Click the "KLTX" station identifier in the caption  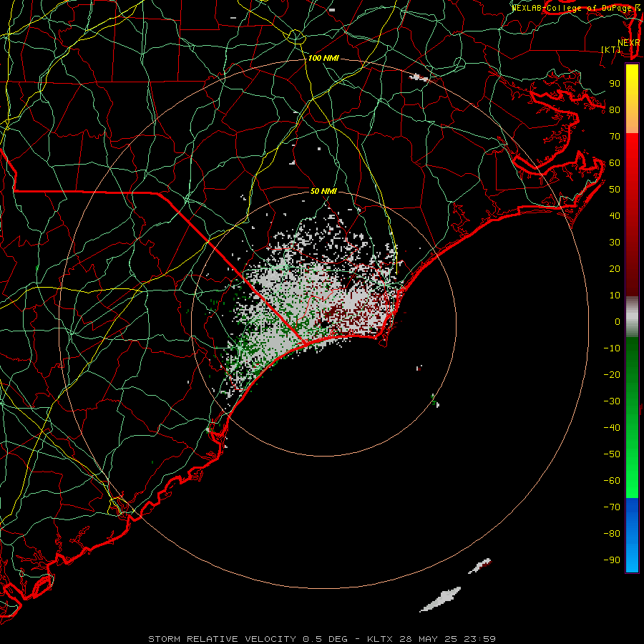[x=380, y=639]
